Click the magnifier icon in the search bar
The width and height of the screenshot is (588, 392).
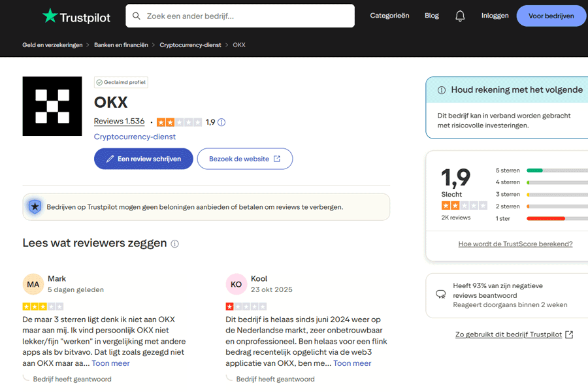[x=136, y=16]
